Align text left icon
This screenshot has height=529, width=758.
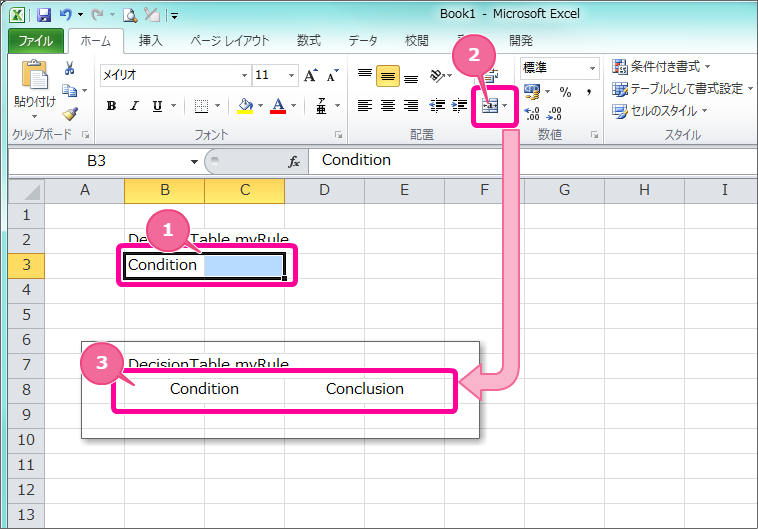(365, 105)
